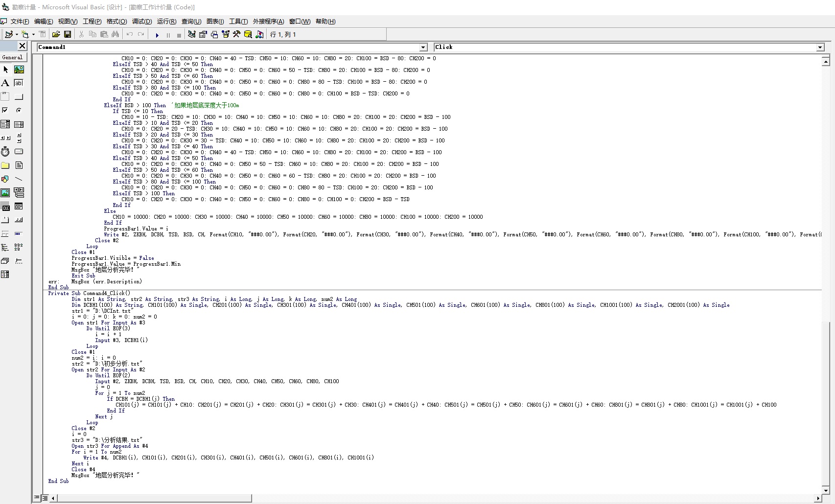This screenshot has width=835, height=504.
Task: Expand the Command1 object dropdown
Action: click(423, 47)
